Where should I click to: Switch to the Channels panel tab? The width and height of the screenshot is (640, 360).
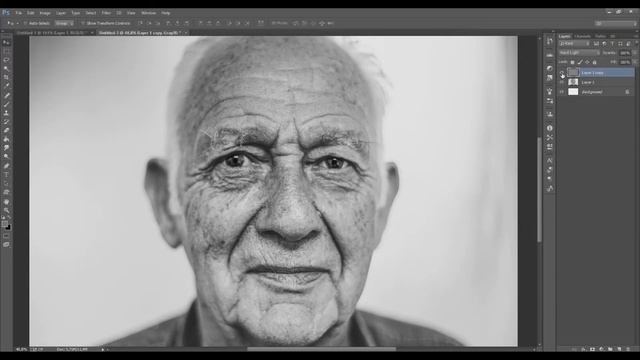click(583, 36)
